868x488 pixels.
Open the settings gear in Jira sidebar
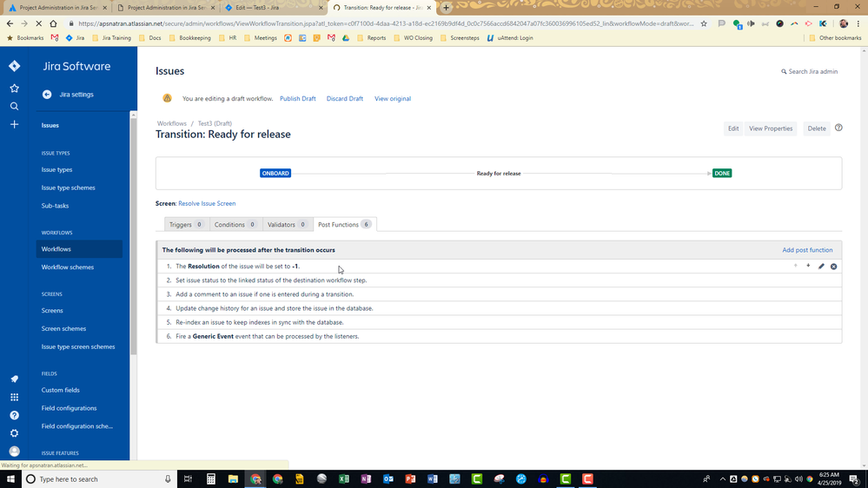pyautogui.click(x=15, y=433)
